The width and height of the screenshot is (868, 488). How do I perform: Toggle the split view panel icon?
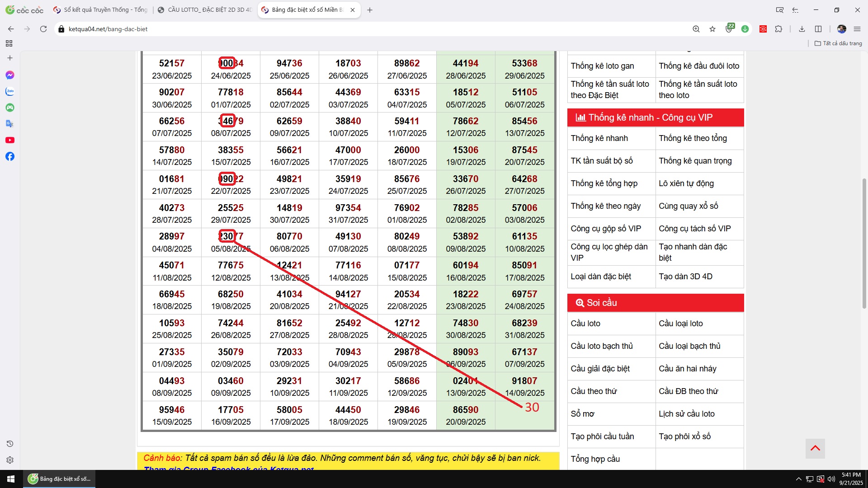click(818, 29)
